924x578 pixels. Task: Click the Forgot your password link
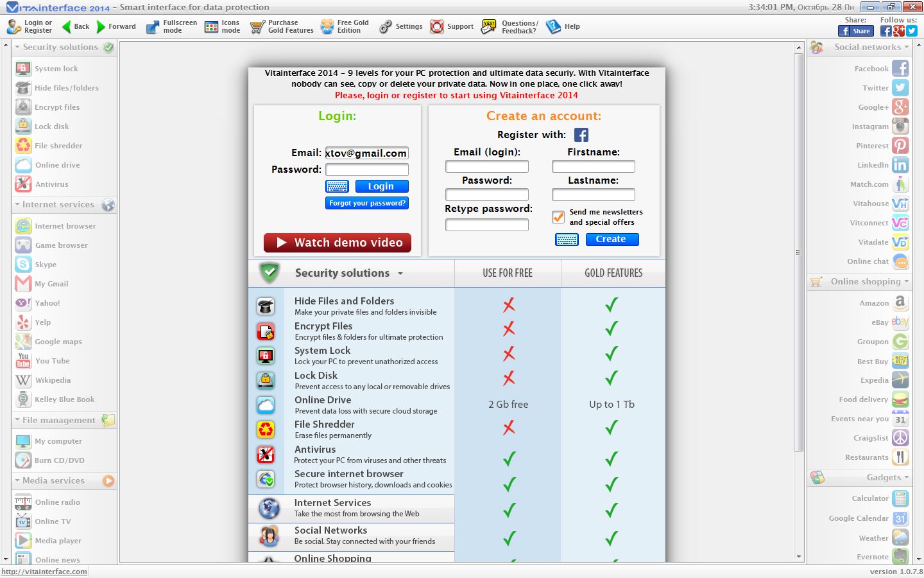(367, 203)
